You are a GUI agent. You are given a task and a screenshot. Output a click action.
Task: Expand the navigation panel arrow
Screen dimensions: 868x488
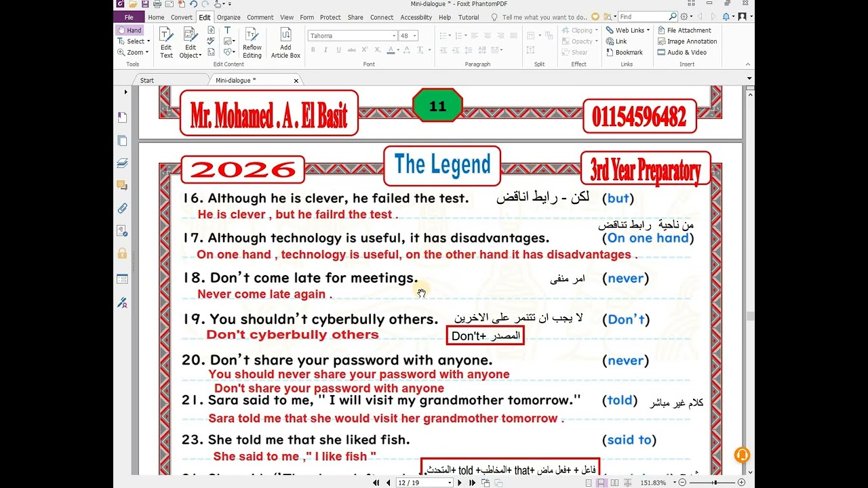point(125,91)
